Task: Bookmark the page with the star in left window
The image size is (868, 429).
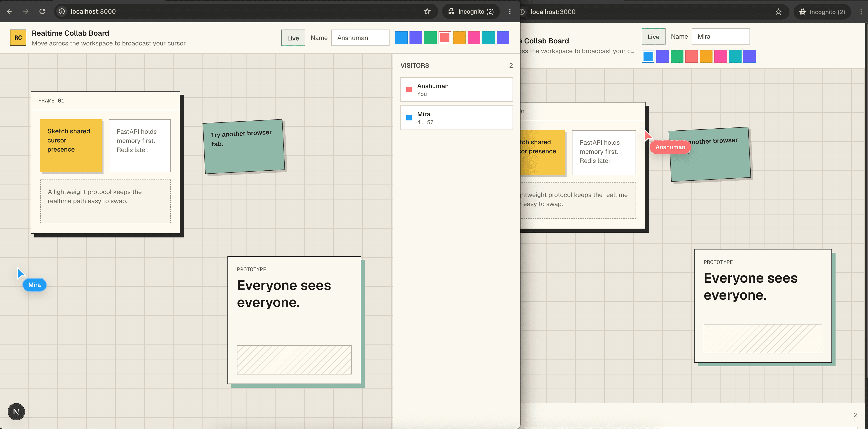Action: point(427,11)
